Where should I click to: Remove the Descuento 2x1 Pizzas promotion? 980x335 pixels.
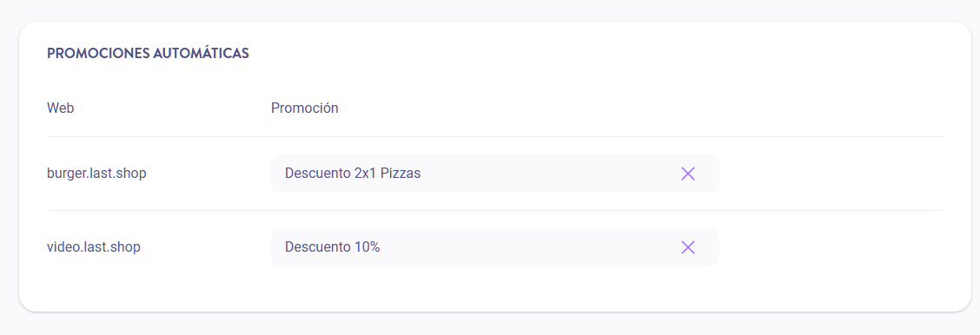[x=687, y=174]
